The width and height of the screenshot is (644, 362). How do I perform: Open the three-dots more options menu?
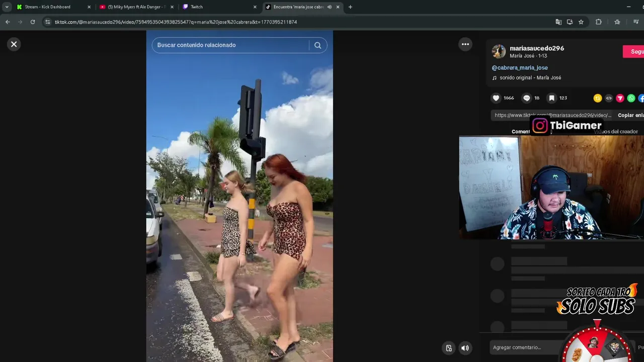click(465, 44)
